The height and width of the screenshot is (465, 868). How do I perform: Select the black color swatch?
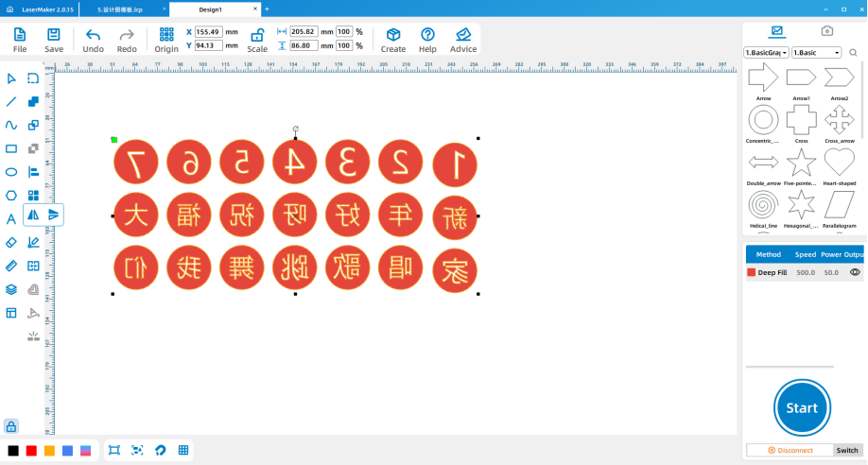[13, 451]
